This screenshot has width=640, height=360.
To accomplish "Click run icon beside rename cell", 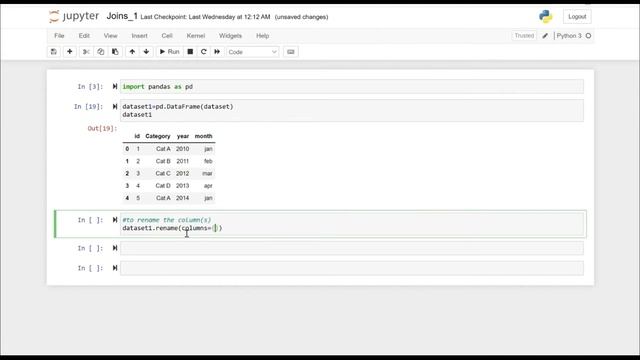I will (x=115, y=220).
